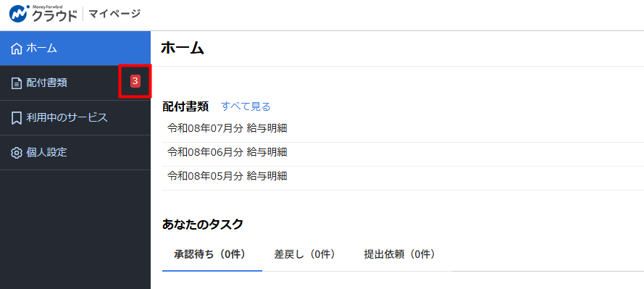The height and width of the screenshot is (289, 644).
Task: Click the bookmark icon beside 利用中のサービス
Action: pyautogui.click(x=17, y=118)
